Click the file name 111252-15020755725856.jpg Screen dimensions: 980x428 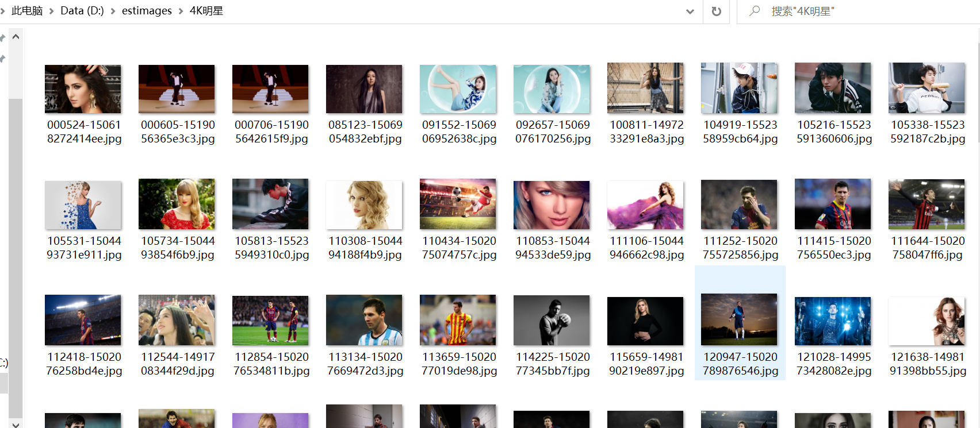click(x=740, y=248)
